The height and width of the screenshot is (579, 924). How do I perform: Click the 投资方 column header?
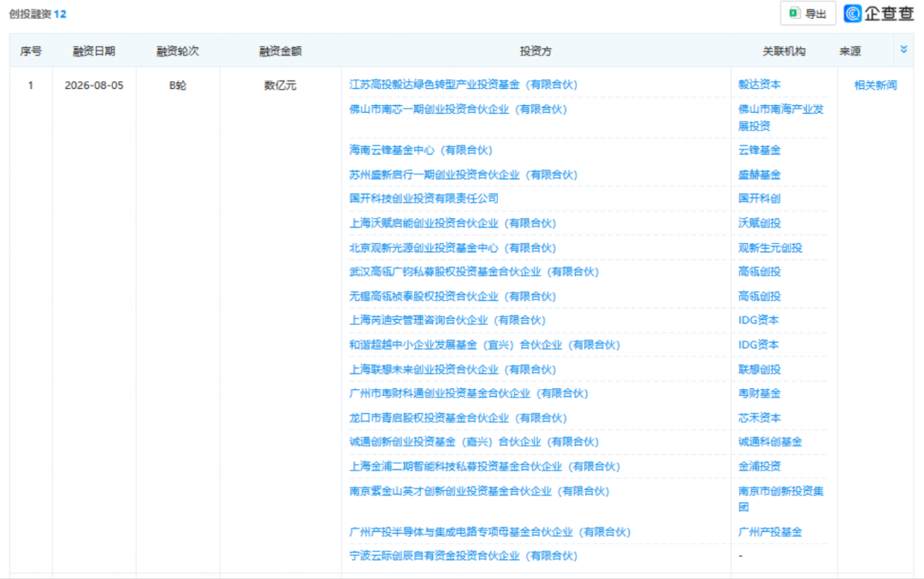coord(536,51)
